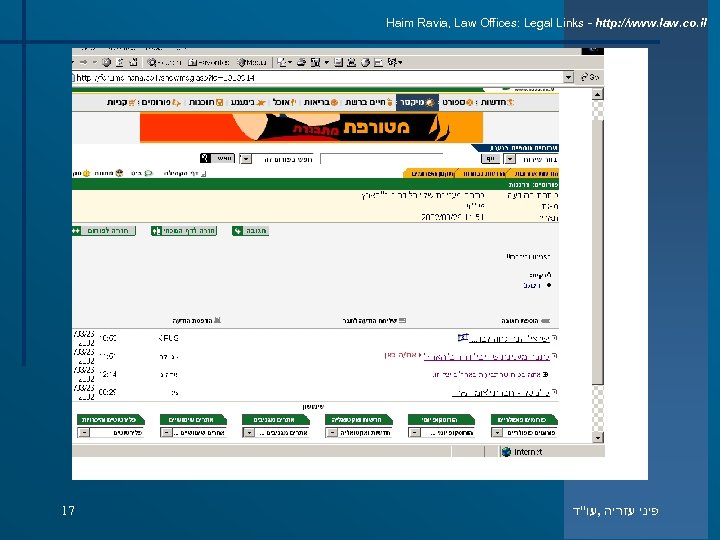
Task: Click the orange מטורפת banner advertisement
Action: pyautogui.click(x=311, y=128)
